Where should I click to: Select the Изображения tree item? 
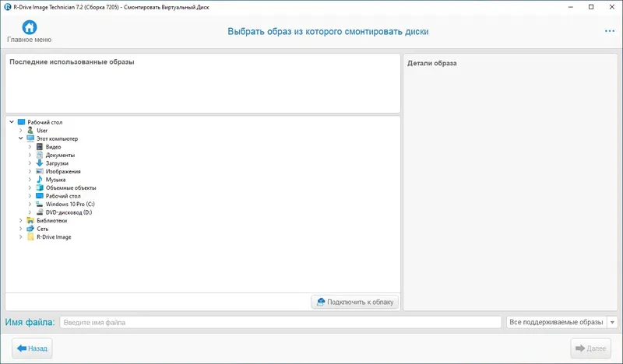pos(63,171)
